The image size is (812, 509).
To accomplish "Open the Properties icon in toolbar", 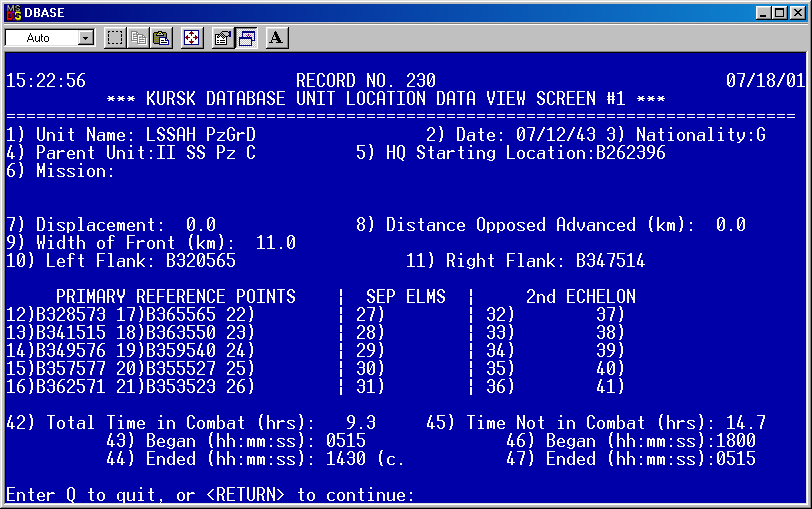I will click(224, 38).
